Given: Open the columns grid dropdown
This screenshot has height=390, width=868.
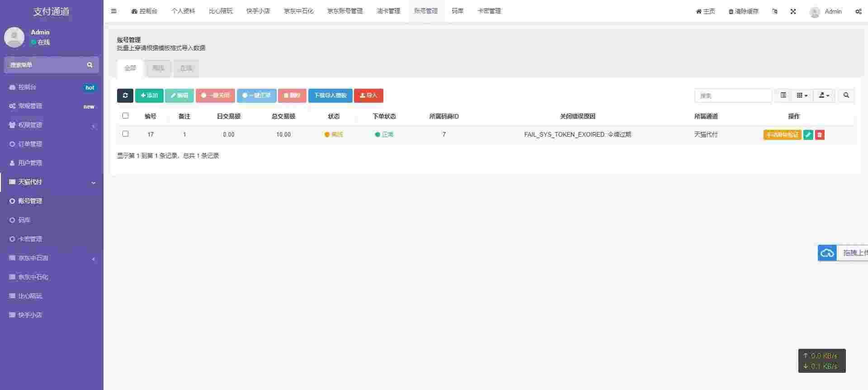Looking at the screenshot, I should click(x=802, y=95).
